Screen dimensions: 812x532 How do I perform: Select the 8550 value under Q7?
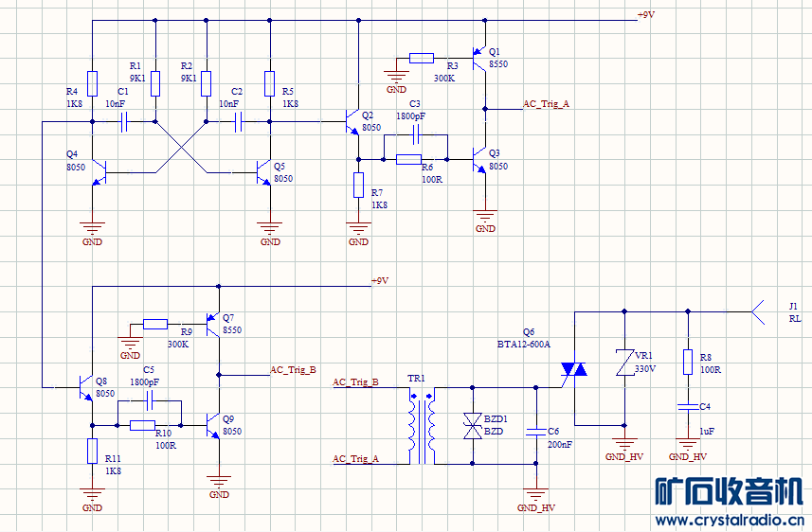(232, 330)
